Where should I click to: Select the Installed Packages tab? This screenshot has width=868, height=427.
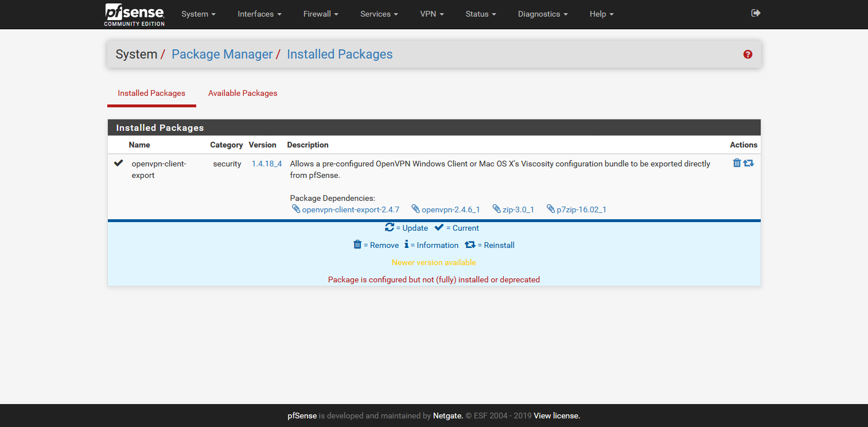(x=151, y=93)
